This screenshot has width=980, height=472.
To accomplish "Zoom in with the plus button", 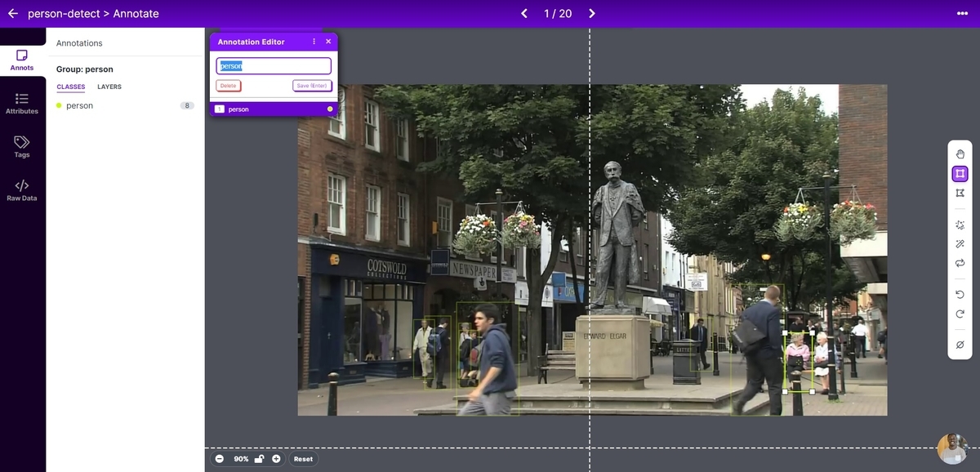I will (x=276, y=459).
